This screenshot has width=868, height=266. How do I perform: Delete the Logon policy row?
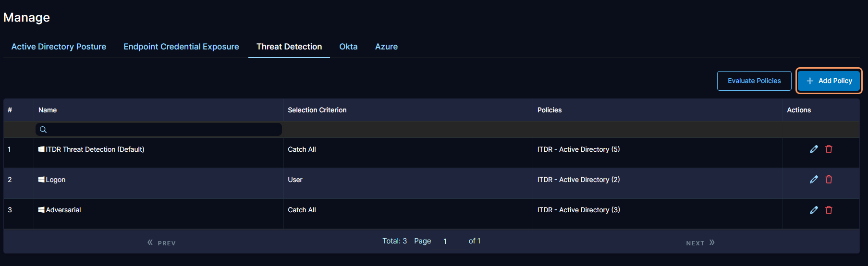(829, 180)
